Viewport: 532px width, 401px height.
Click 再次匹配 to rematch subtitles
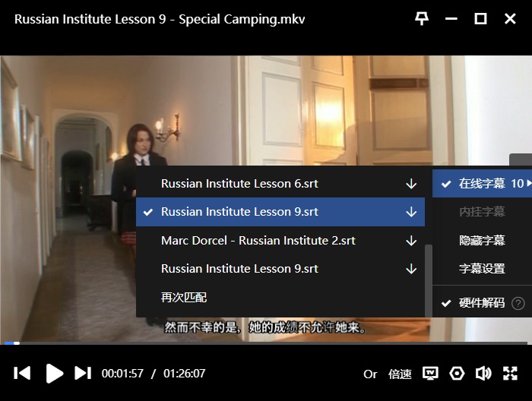click(x=184, y=297)
